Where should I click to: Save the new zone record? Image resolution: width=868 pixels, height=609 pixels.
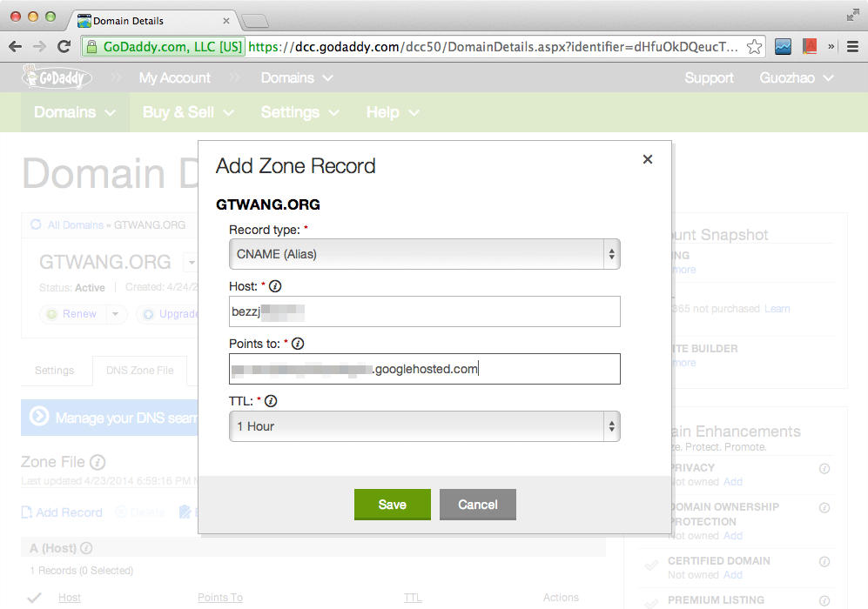tap(392, 505)
